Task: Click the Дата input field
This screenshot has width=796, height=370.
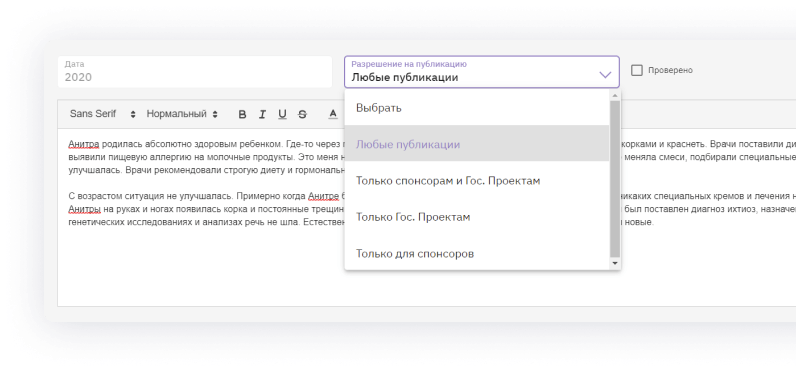Action: (194, 72)
